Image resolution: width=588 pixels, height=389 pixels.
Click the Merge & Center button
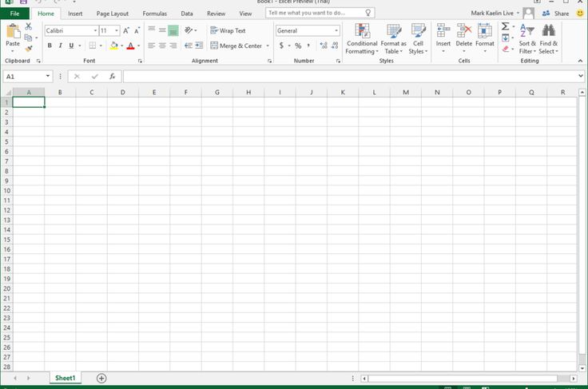[236, 46]
